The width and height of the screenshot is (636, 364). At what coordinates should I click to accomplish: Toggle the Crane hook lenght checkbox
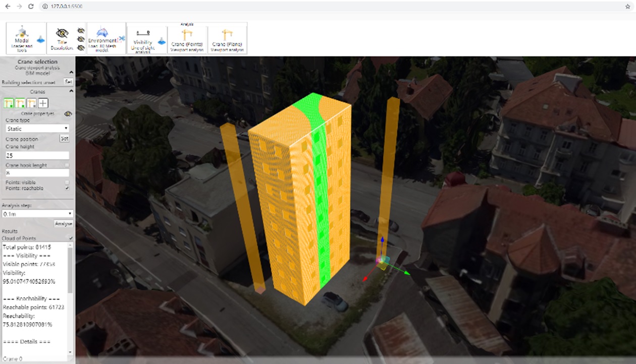point(67,165)
